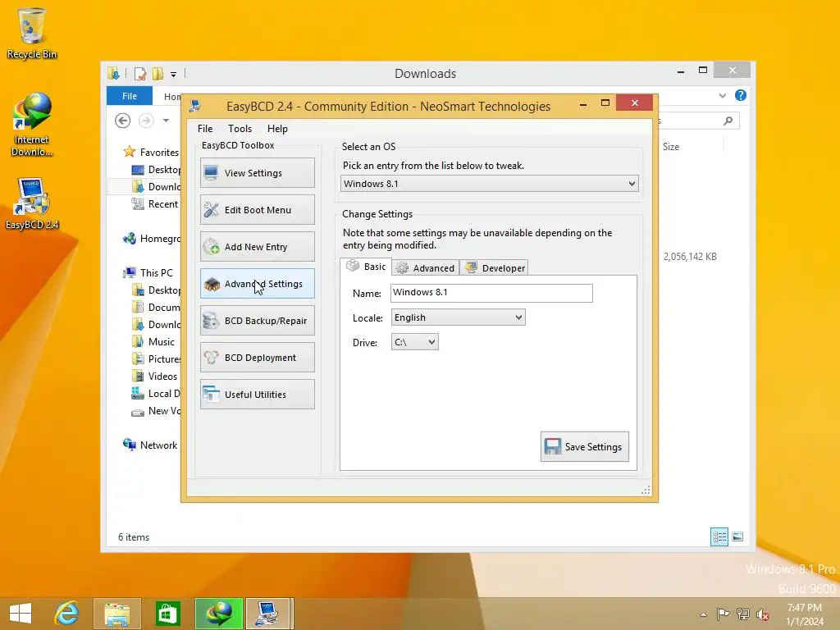Open View Settings in EasyBCD Toolbox

click(x=257, y=173)
